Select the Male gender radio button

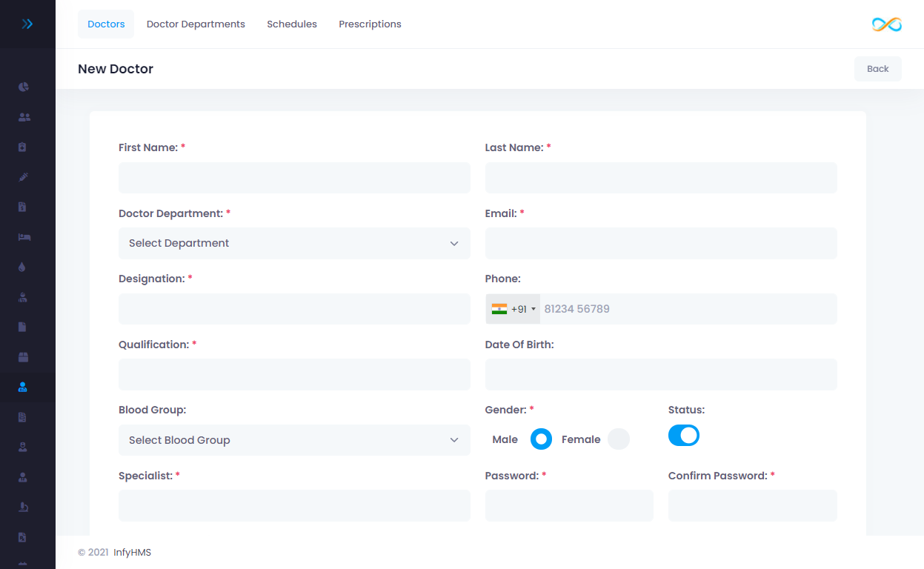541,439
